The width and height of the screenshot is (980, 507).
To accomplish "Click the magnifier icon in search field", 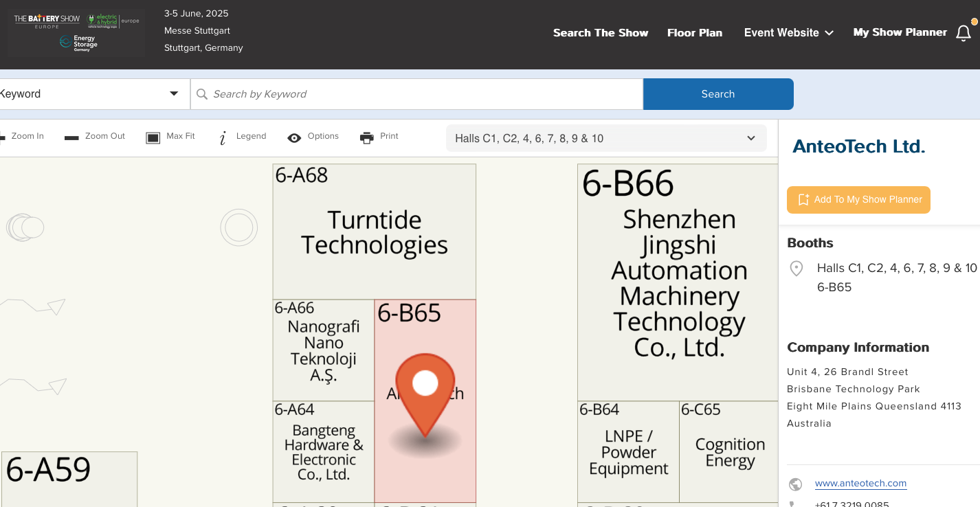I will (202, 94).
